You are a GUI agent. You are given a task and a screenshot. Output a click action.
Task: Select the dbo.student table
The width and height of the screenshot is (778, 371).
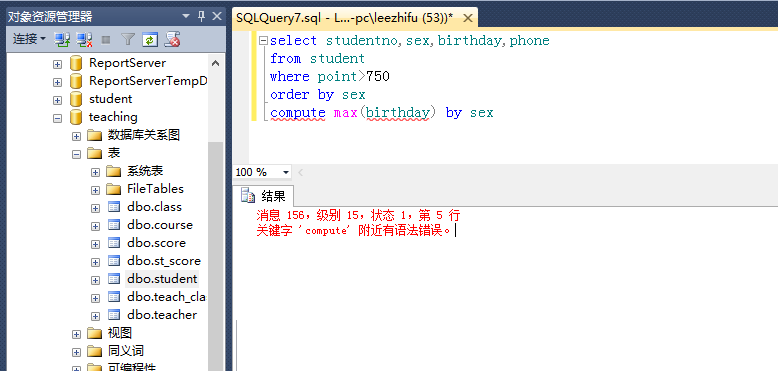[162, 279]
